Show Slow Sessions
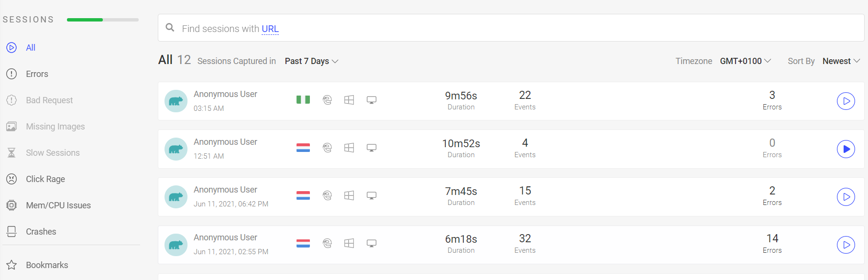Screen dimensions: 868x280 tap(53, 153)
